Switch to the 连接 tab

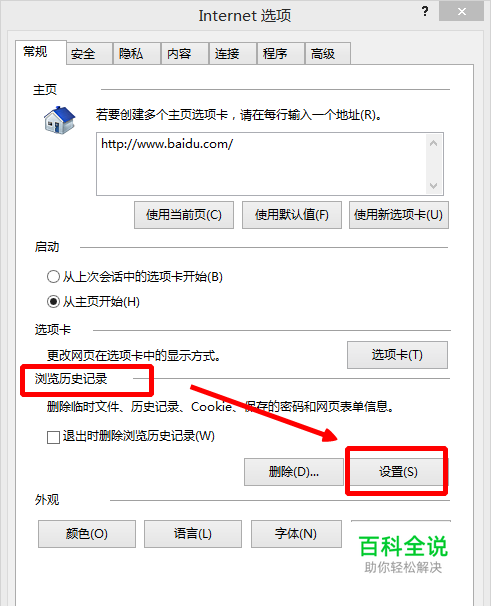(233, 53)
